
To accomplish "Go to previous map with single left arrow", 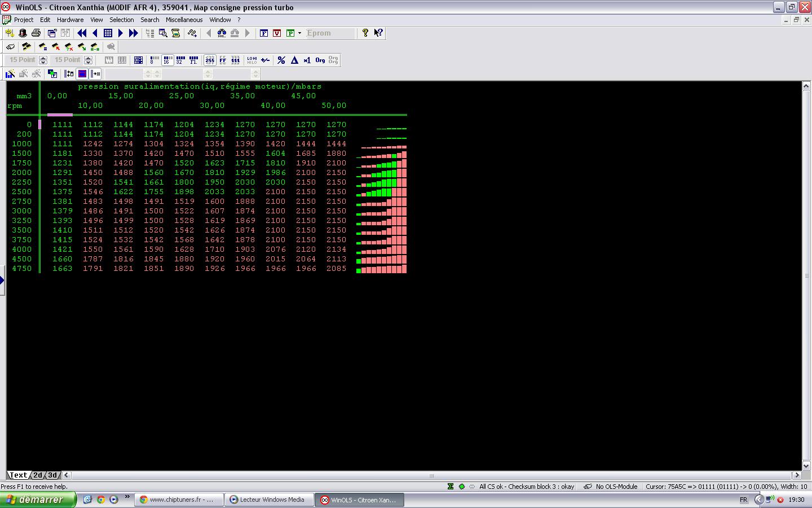I will (x=95, y=33).
